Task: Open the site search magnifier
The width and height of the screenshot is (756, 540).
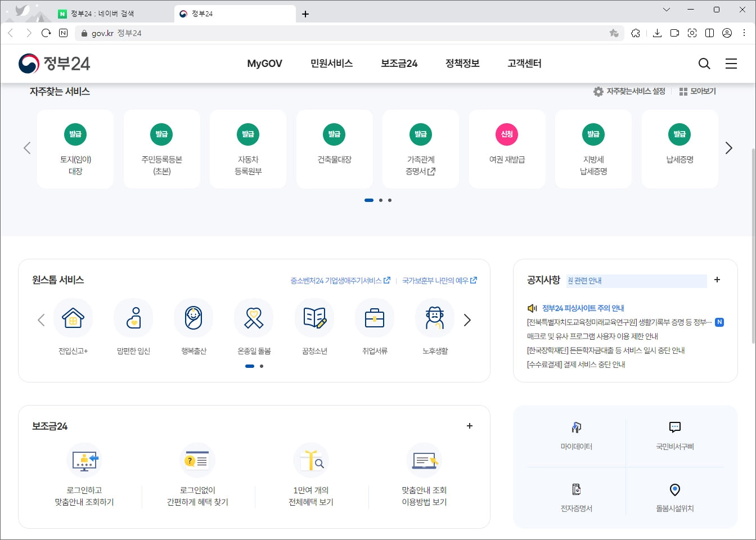Action: tap(704, 64)
